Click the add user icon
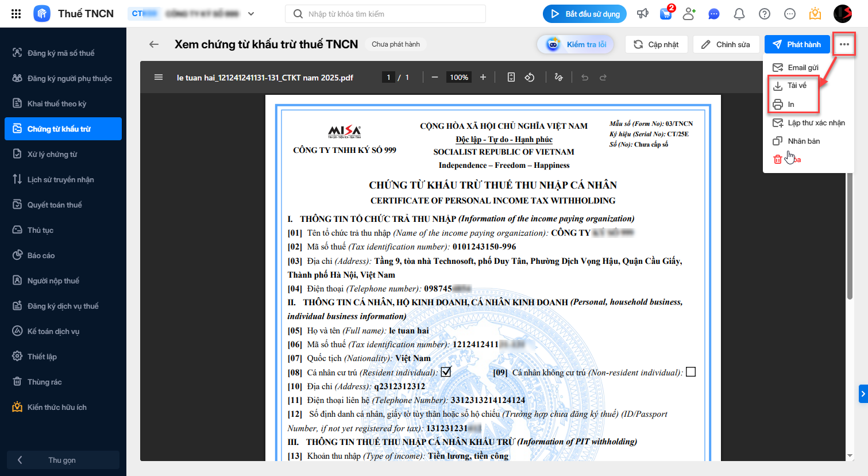The image size is (868, 476). point(689,14)
